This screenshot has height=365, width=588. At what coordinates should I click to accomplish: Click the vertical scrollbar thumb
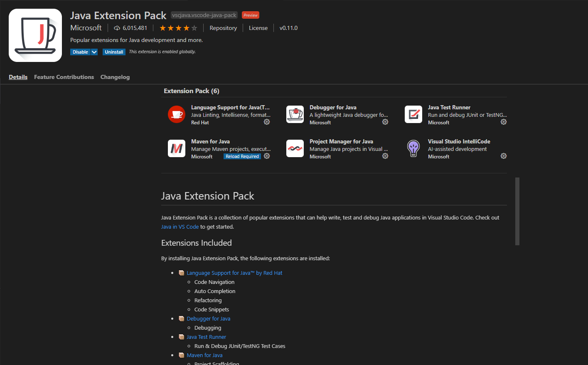[517, 211]
